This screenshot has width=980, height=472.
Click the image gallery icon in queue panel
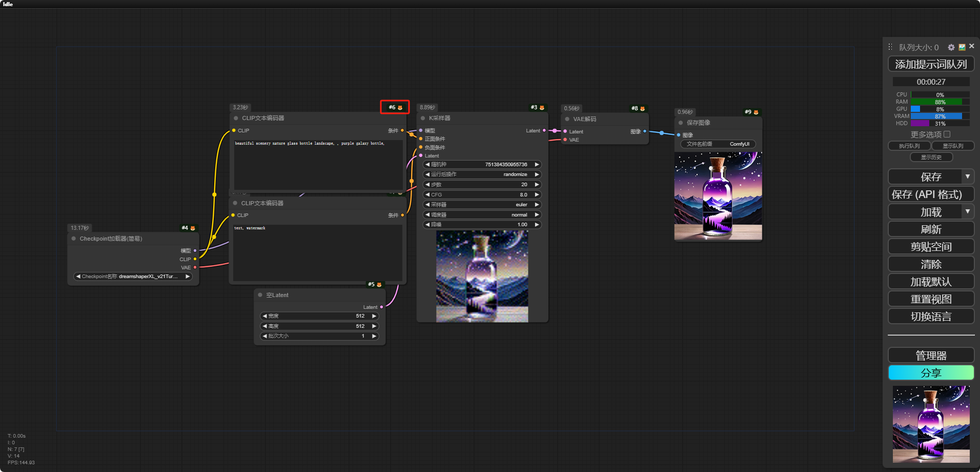click(962, 47)
